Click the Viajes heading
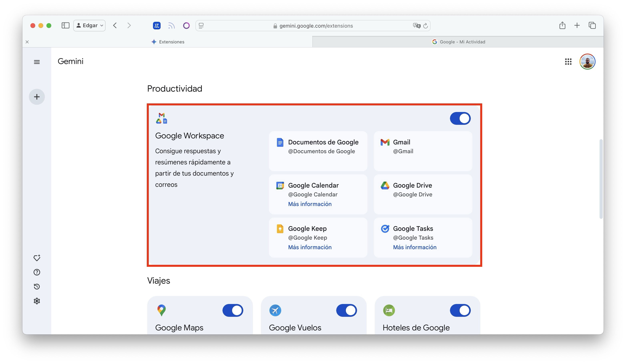The width and height of the screenshot is (626, 364). pyautogui.click(x=158, y=281)
